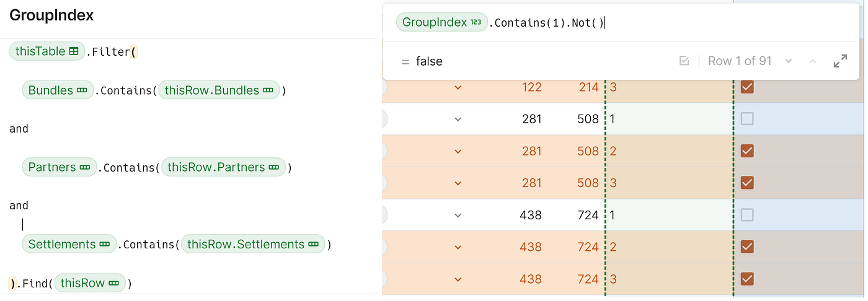Screen dimensions: 868x301
Task: Place cursor after .Not() in formula field
Action: pos(603,23)
